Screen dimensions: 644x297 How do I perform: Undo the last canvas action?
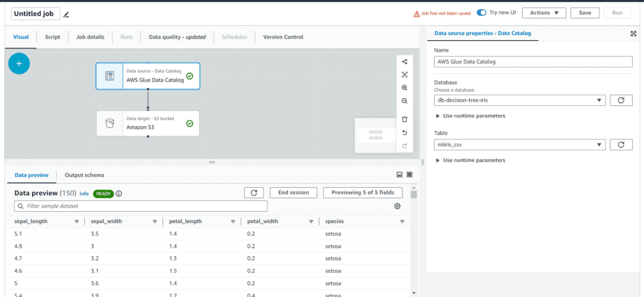[x=404, y=132]
